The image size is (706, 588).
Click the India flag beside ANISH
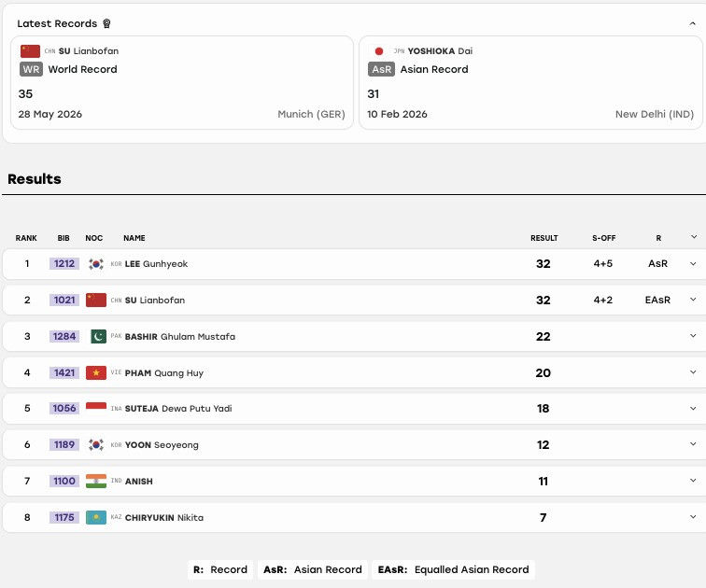[96, 481]
